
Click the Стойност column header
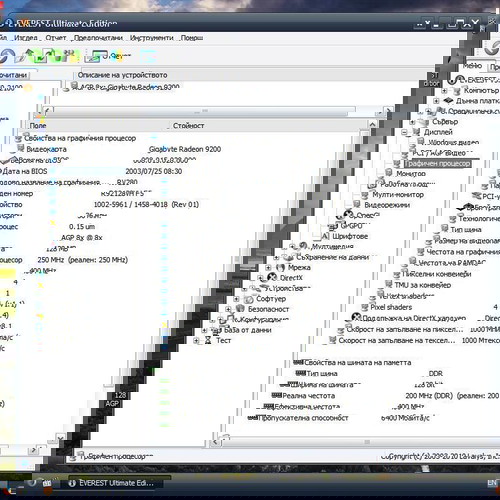click(x=188, y=125)
